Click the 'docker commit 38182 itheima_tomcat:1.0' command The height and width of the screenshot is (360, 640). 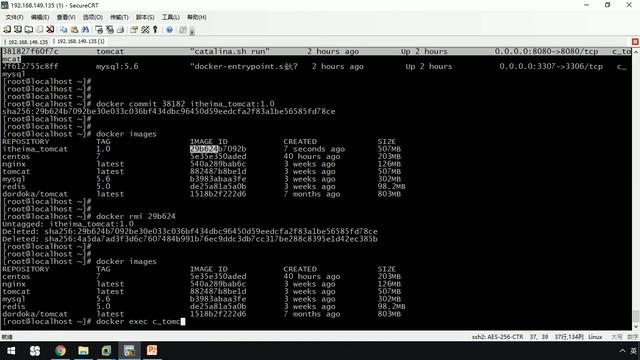(185, 104)
